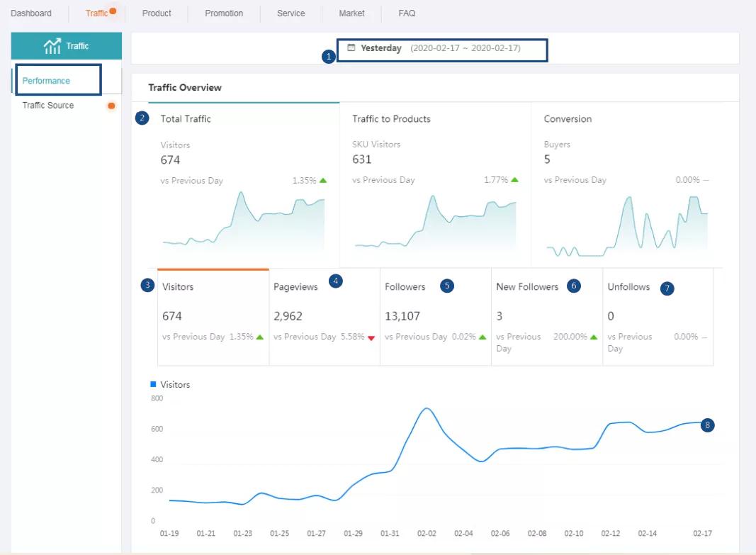Screen dimensions: 756x555
Task: Click the green up arrow under Total Traffic
Action: pos(323,180)
